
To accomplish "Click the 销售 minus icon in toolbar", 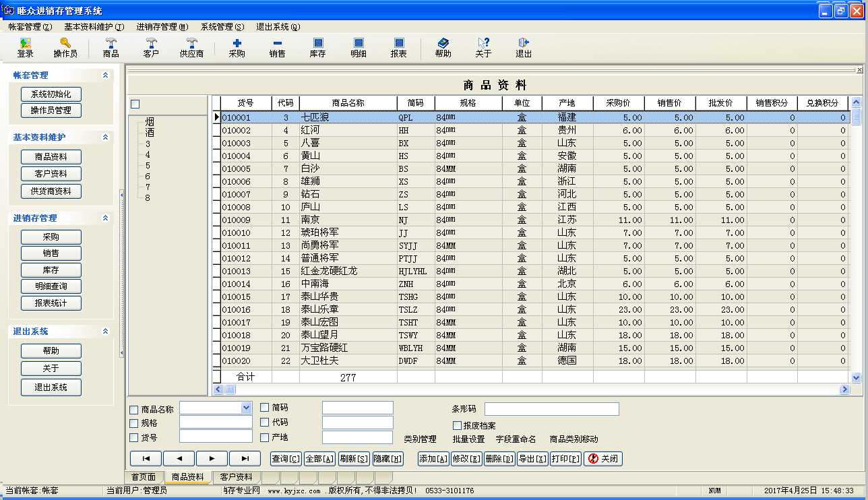I will (x=277, y=47).
